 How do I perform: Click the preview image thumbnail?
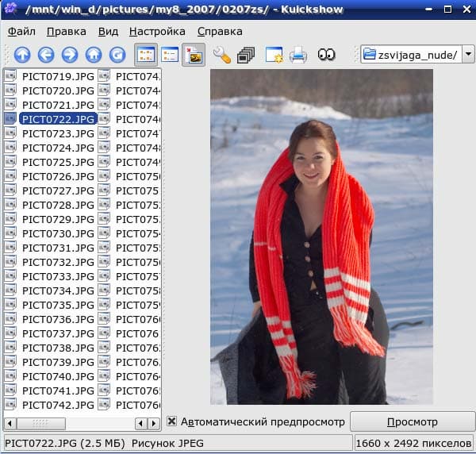pos(321,237)
